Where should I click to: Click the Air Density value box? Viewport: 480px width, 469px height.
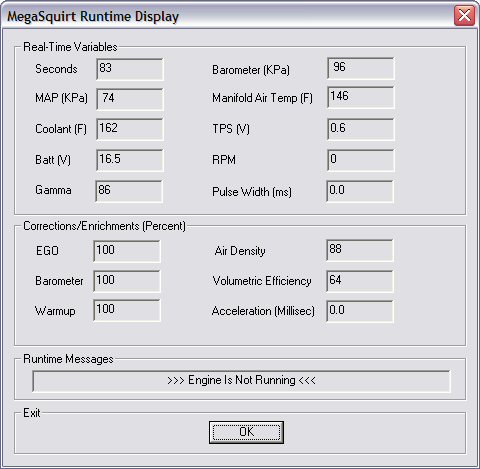360,250
